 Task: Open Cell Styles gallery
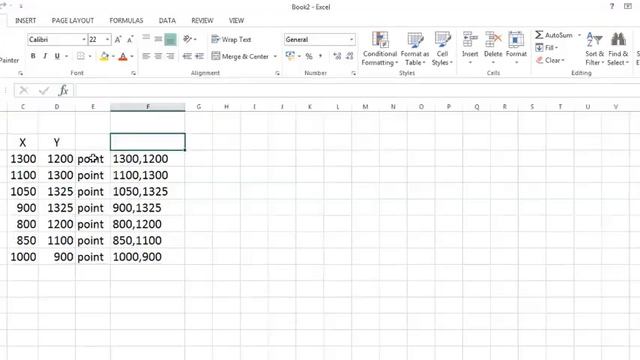click(442, 49)
